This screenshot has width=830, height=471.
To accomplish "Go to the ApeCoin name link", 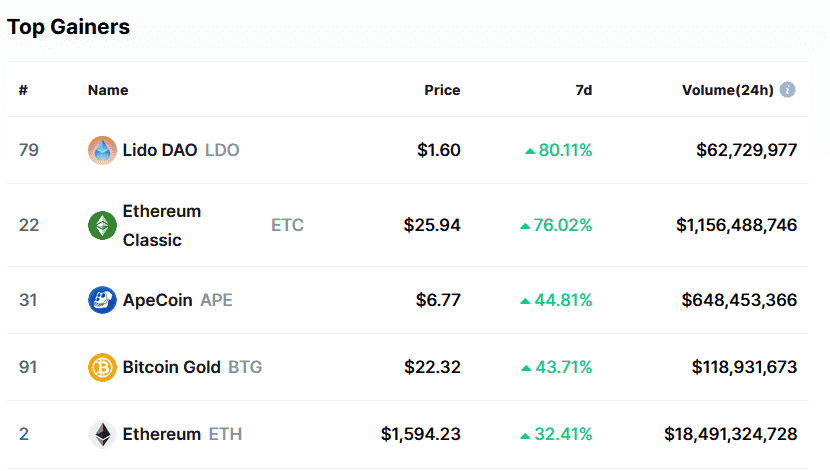I will point(158,300).
